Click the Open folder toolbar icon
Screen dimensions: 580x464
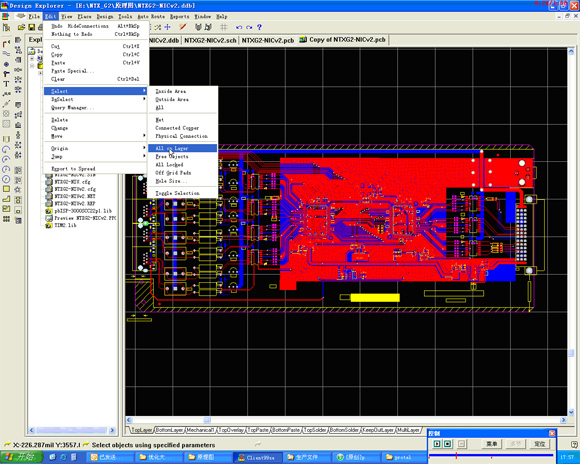click(x=21, y=27)
